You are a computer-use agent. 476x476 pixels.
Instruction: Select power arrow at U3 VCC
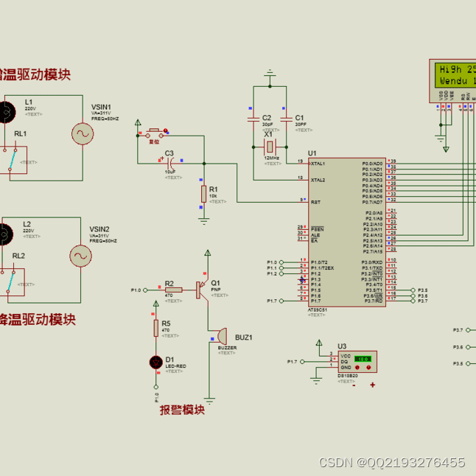pos(319,343)
